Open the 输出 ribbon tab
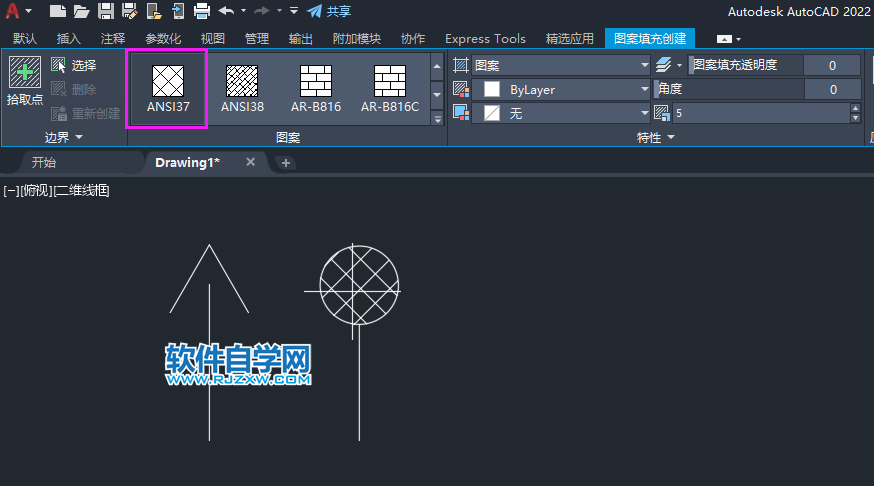The height and width of the screenshot is (486, 874). pos(300,38)
